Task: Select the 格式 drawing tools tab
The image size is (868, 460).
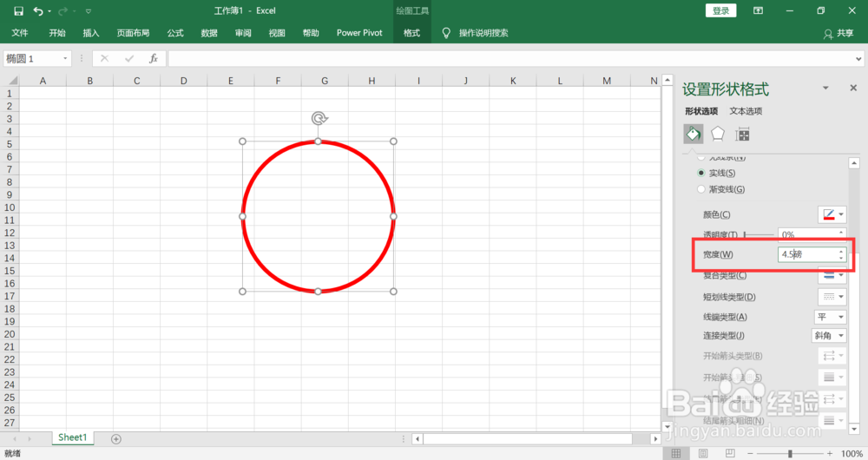Action: pyautogui.click(x=411, y=33)
